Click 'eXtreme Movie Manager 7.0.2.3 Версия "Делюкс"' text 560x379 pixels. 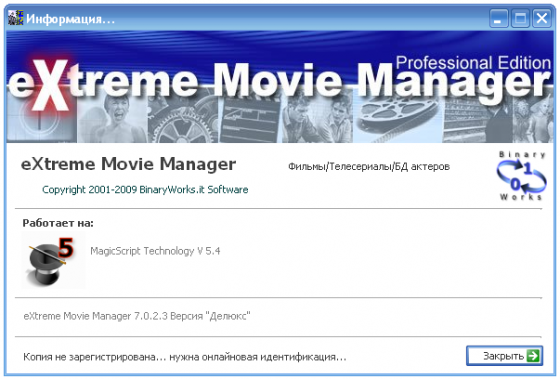[x=137, y=316]
